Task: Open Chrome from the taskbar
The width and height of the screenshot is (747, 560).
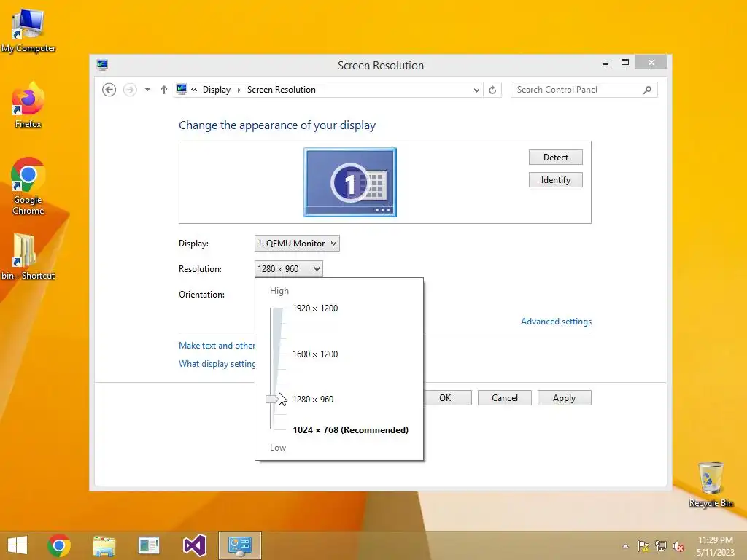Action: coord(59,545)
